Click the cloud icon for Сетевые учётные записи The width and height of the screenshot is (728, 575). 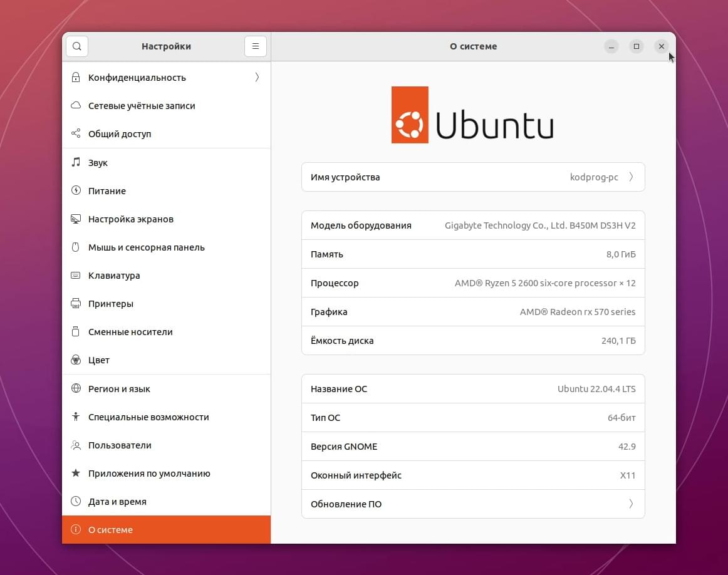[x=76, y=105]
